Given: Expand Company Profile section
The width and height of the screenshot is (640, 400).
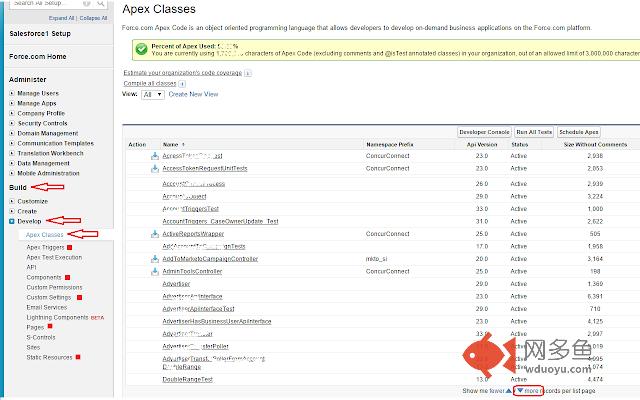Looking at the screenshot, I should coord(12,113).
